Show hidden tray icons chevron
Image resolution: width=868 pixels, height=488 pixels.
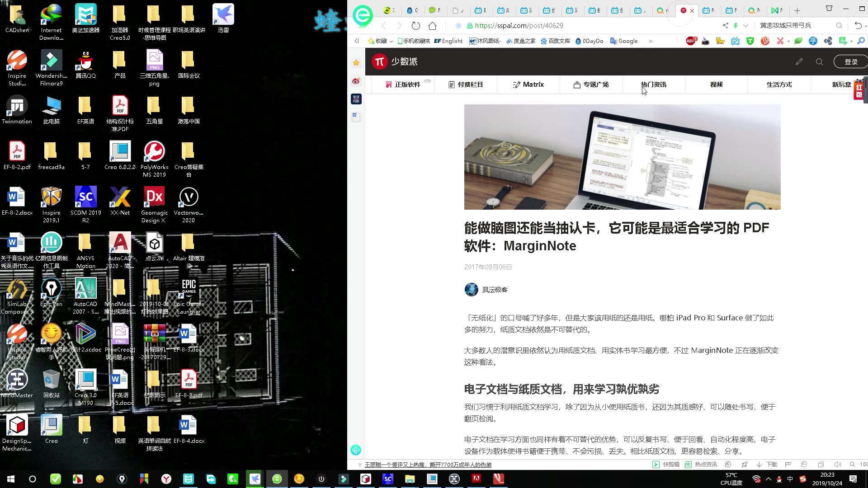tap(769, 479)
